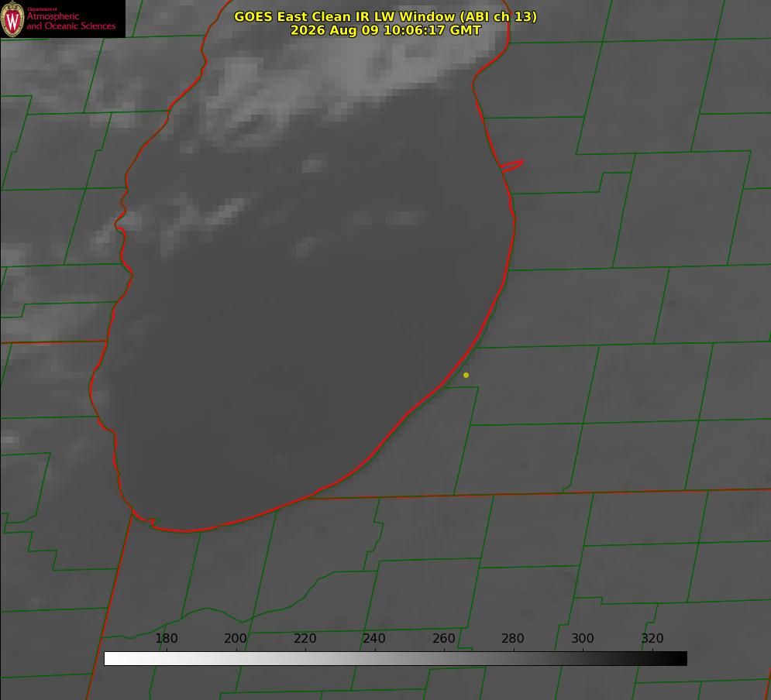Select the 240 colorbar tick label
Screen dimensions: 771x700
[374, 638]
